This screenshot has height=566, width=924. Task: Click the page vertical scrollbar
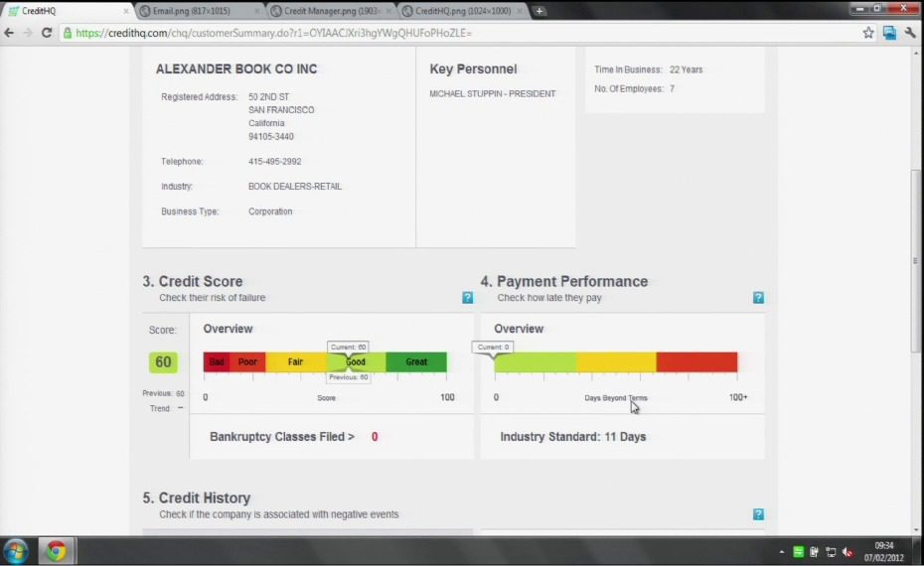pyautogui.click(x=915, y=260)
